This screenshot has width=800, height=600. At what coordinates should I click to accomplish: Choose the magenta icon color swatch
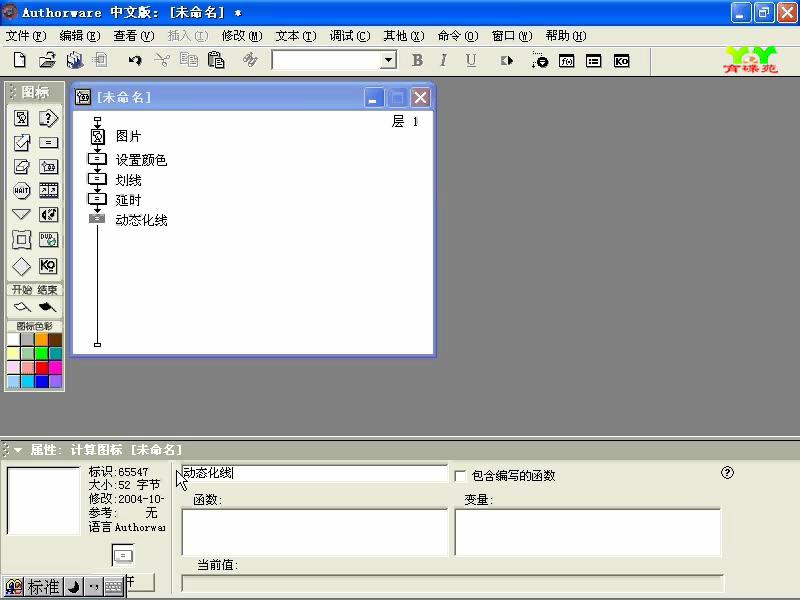[x=55, y=367]
